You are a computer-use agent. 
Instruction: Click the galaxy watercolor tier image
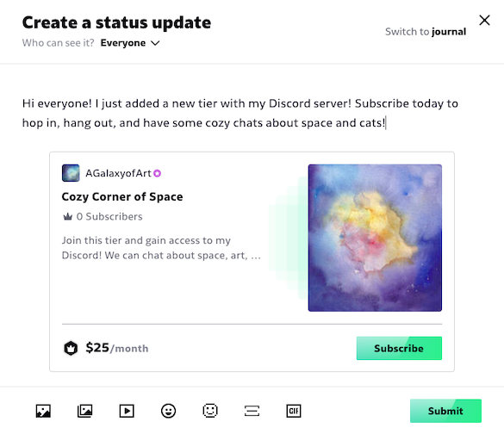pyautogui.click(x=375, y=238)
